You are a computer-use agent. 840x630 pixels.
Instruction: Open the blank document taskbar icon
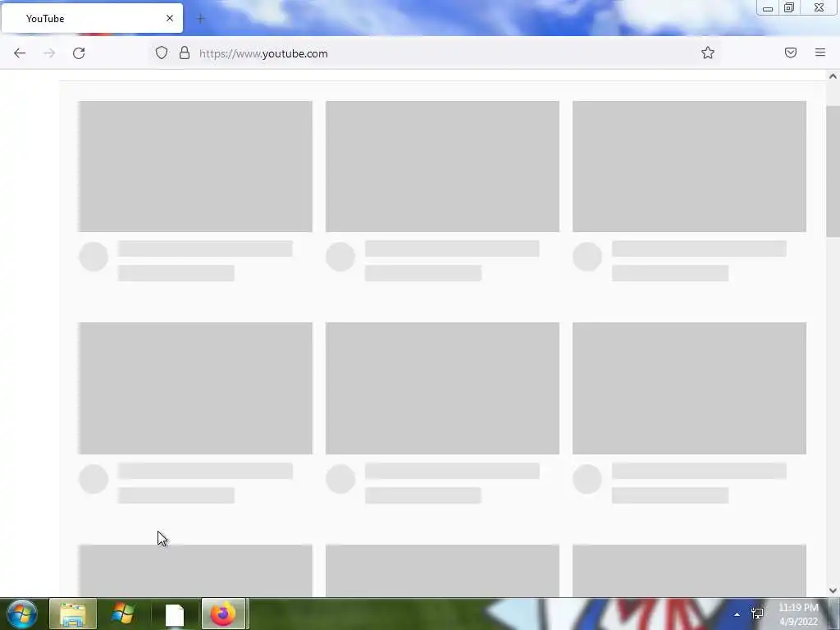(175, 614)
